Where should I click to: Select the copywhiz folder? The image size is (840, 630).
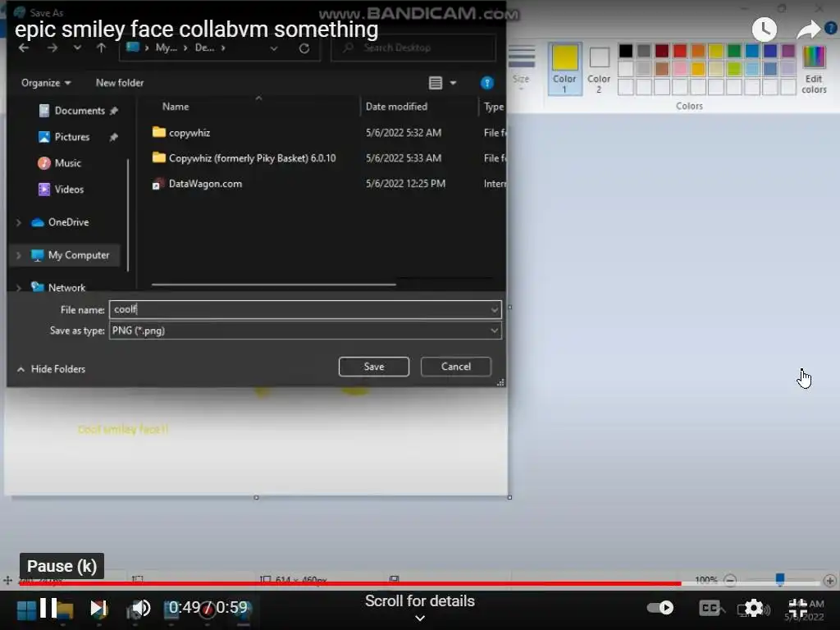(182, 132)
